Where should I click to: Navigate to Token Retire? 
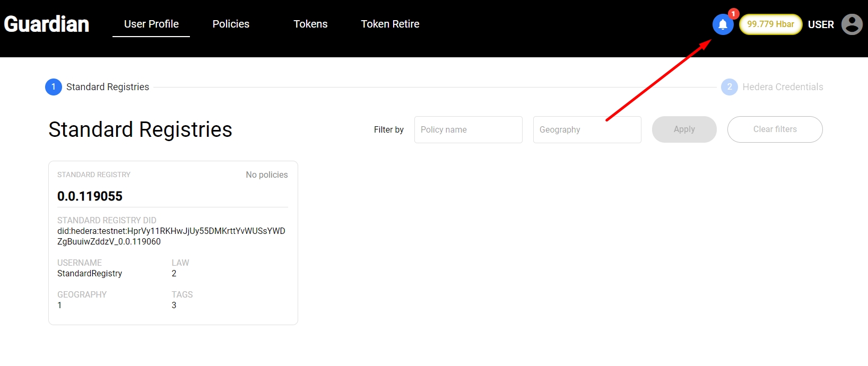[x=390, y=24]
